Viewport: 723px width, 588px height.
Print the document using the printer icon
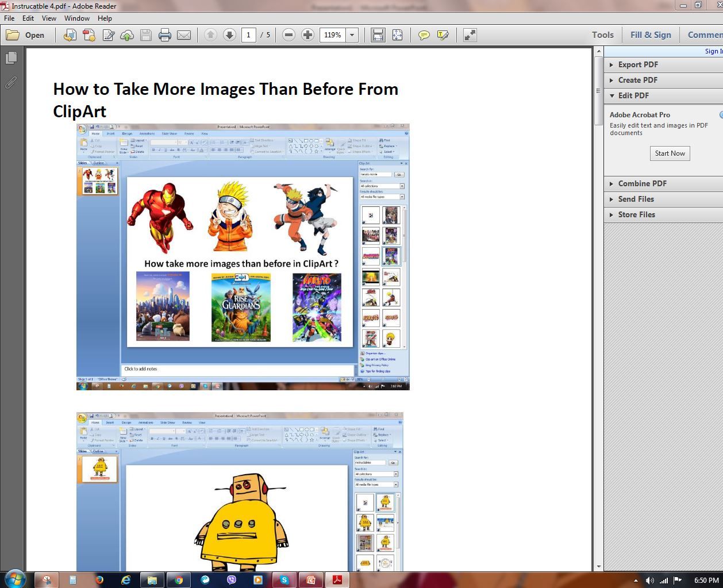pyautogui.click(x=165, y=35)
